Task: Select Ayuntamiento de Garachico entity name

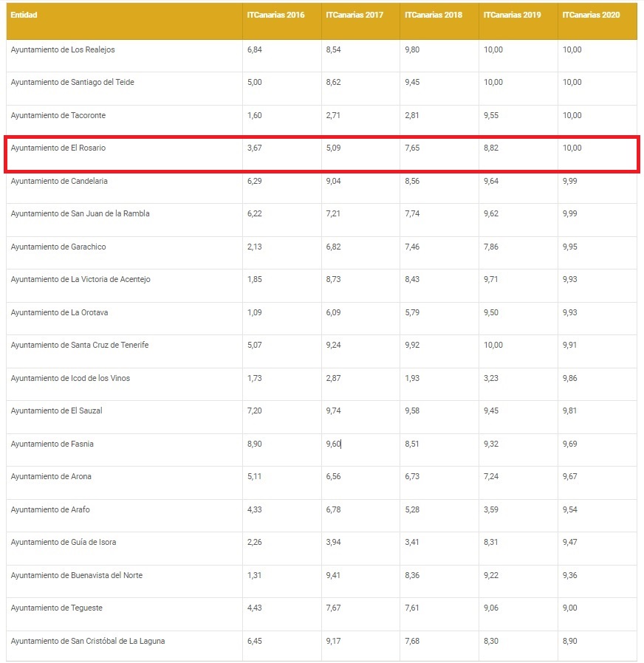Action: [58, 247]
